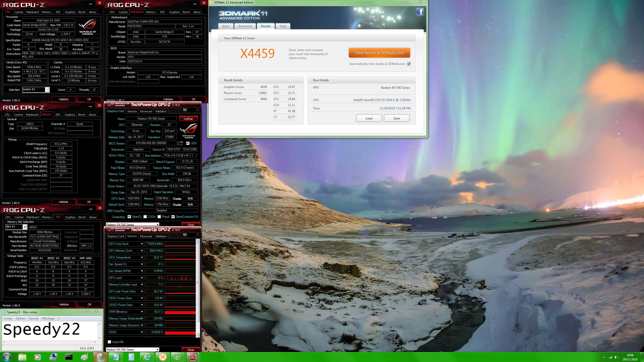Screen dimensions: 644x362
Task: Open the Command Prompt taskbar icon
Action: tap(69, 357)
